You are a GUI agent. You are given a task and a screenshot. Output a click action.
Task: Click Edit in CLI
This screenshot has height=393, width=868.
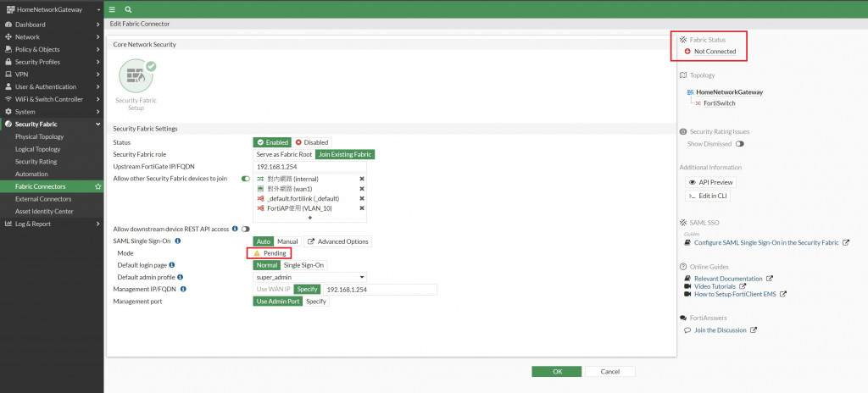click(708, 196)
